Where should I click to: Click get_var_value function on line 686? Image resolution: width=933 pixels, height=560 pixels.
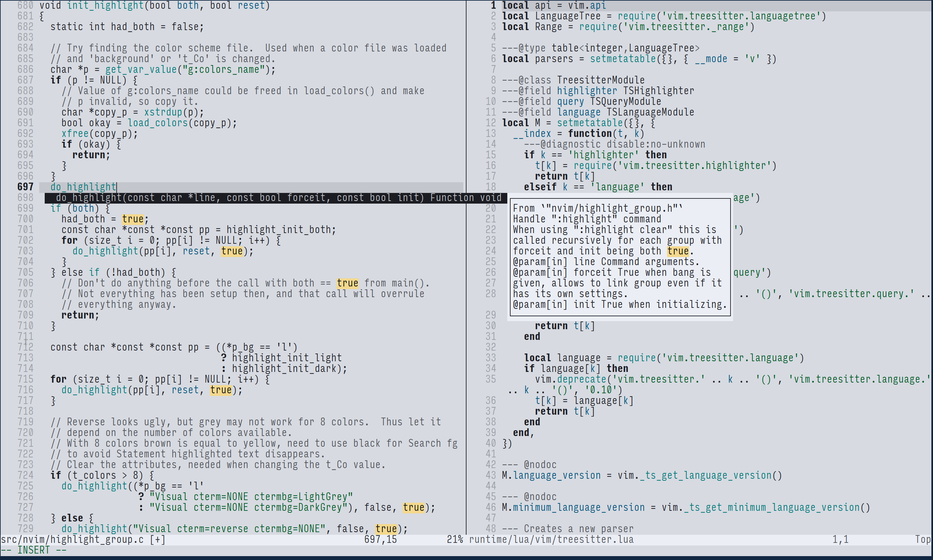point(141,70)
